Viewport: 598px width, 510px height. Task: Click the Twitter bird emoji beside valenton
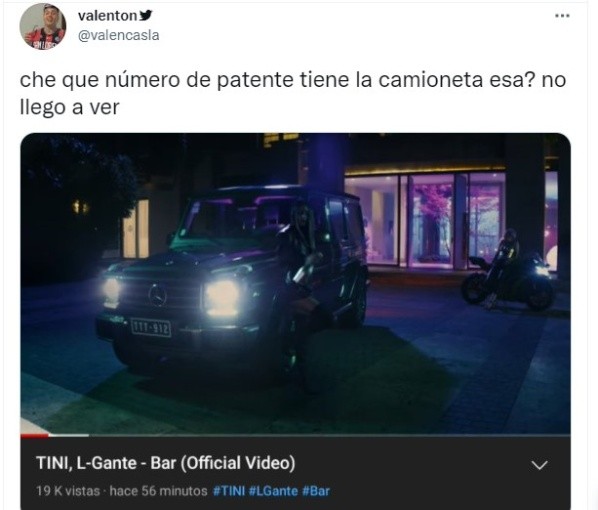click(x=146, y=15)
